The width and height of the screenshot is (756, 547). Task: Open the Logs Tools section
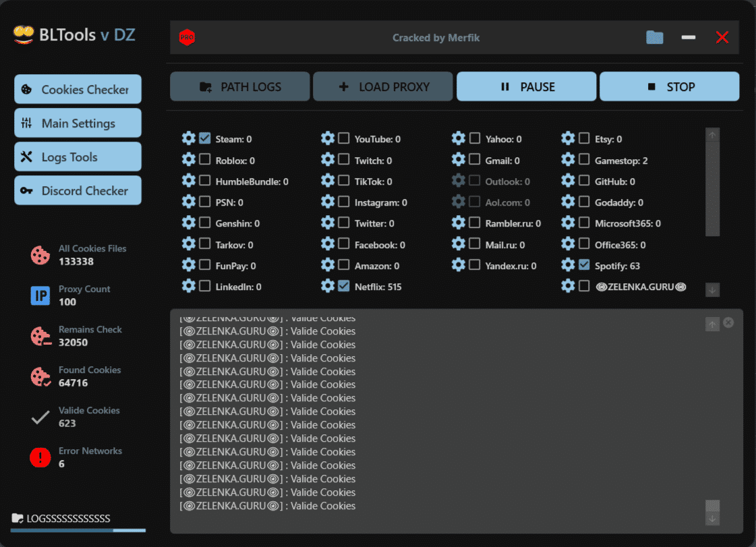tap(78, 157)
